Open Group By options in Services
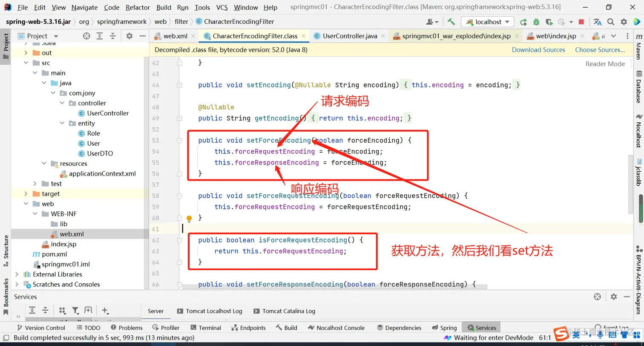This screenshot has height=346, width=644. point(62,310)
